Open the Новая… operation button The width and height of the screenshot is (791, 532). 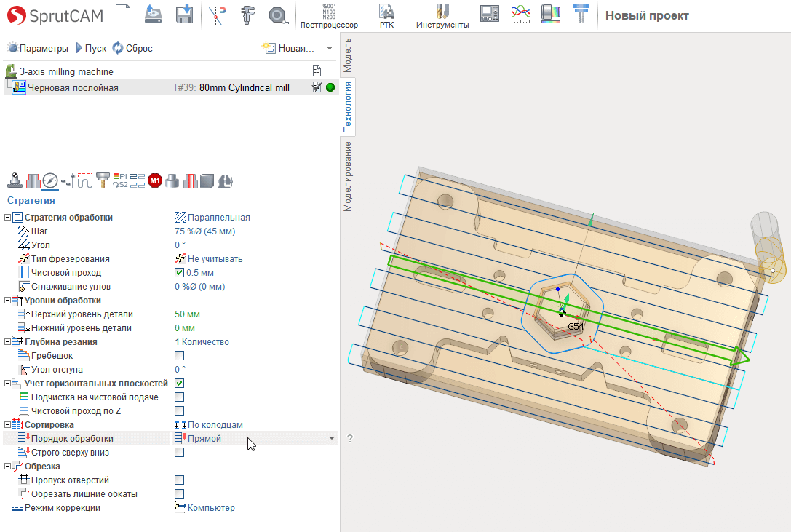click(288, 48)
